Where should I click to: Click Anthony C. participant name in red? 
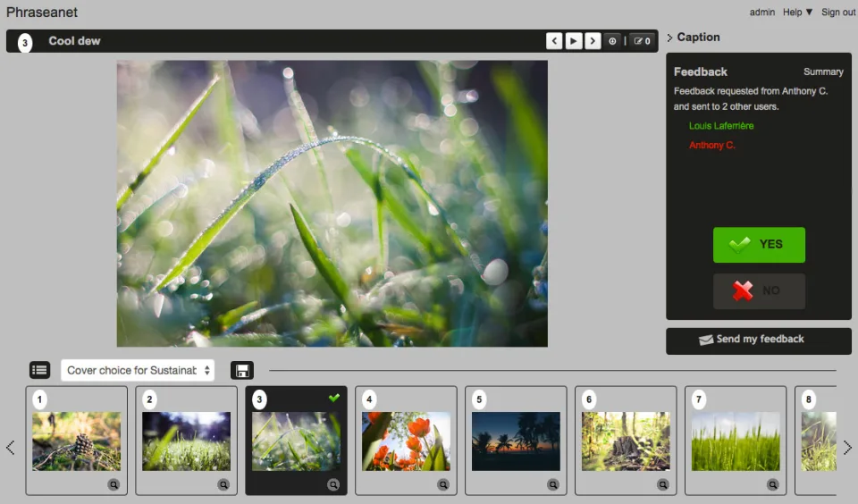point(712,145)
